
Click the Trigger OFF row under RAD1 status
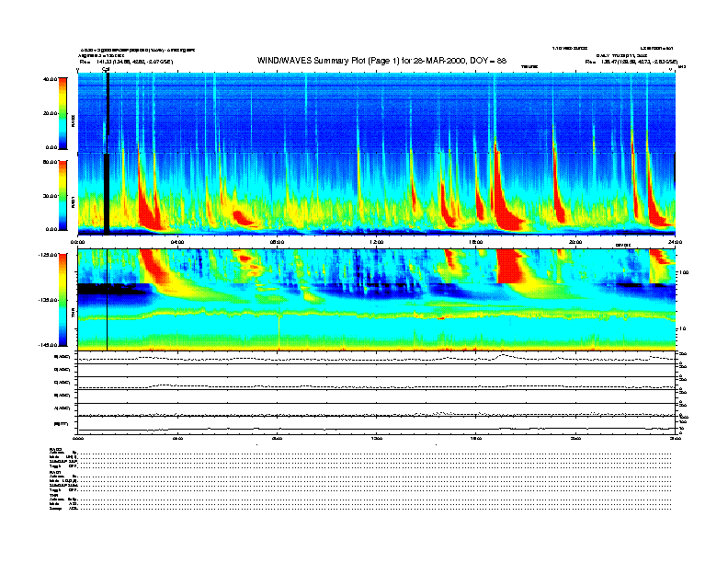point(63,489)
